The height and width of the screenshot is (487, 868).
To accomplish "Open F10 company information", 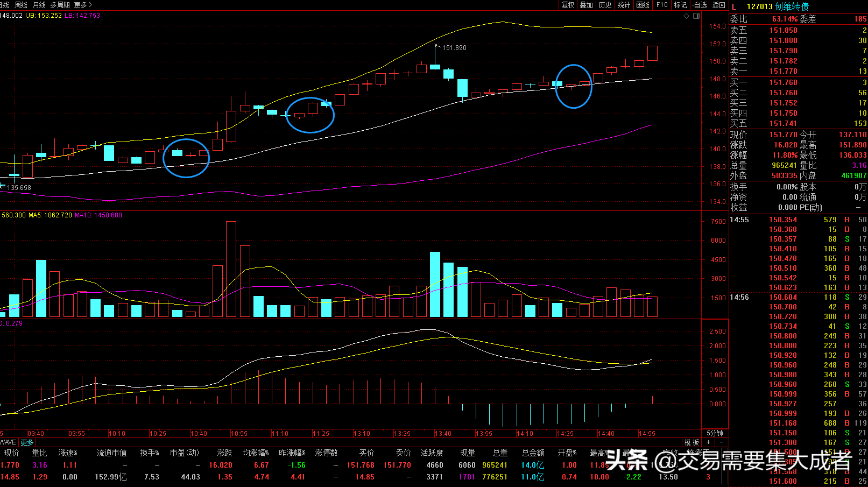I will click(662, 5).
